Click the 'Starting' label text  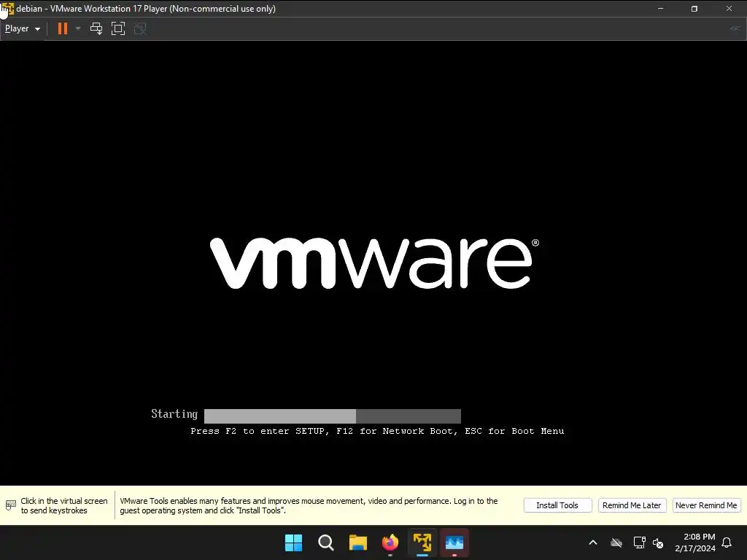click(174, 414)
